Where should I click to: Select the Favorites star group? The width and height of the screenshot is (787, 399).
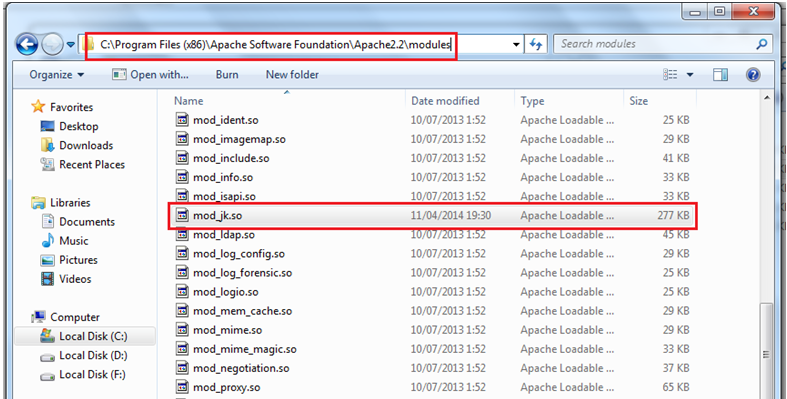pyautogui.click(x=62, y=107)
